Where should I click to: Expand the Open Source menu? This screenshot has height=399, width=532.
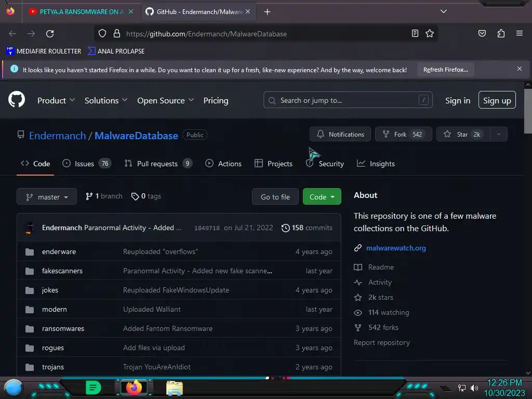tap(166, 100)
